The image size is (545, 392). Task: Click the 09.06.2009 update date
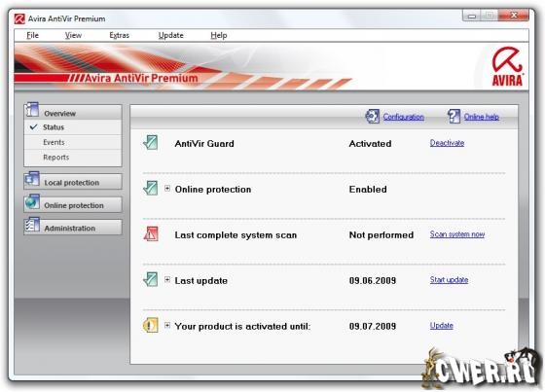click(x=373, y=280)
